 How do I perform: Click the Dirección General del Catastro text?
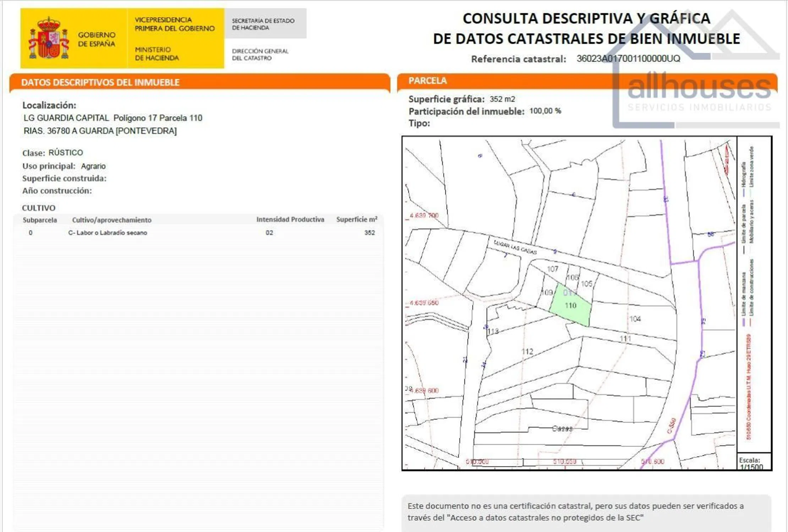260,55
